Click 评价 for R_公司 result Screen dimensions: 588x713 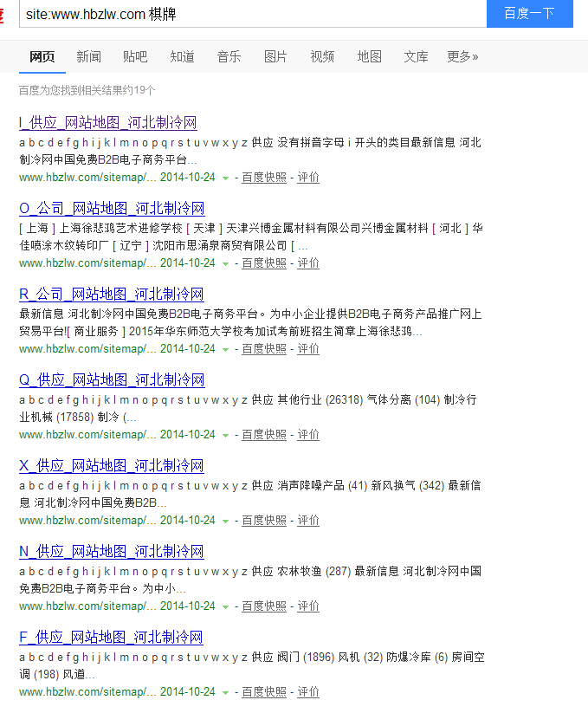point(308,349)
